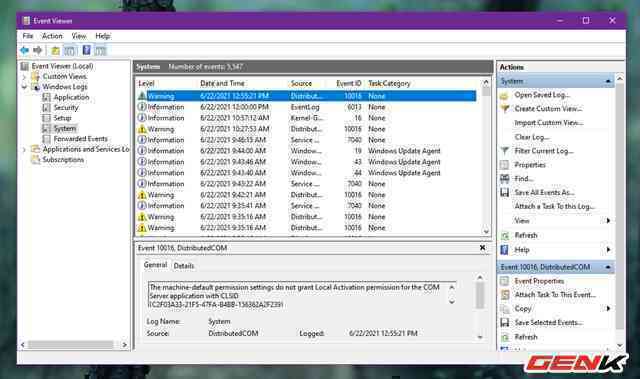The width and height of the screenshot is (640, 379).
Task: Select the Application log in the tree
Action: [x=71, y=97]
